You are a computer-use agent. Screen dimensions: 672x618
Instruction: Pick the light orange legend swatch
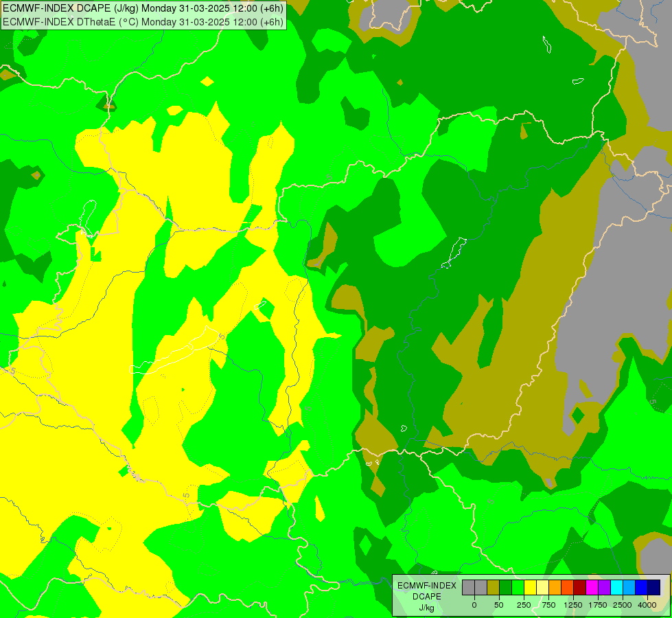tap(555, 587)
